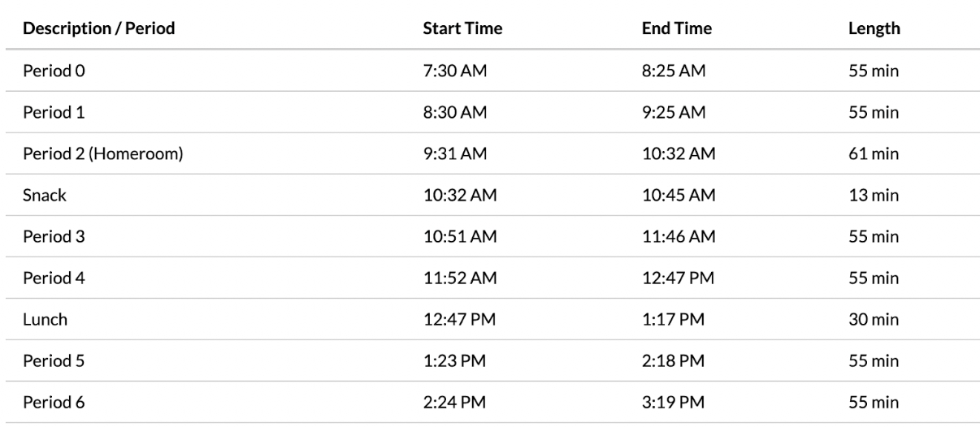Screen dimensions: 980x427
Task: Click the End Time column header
Action: [676, 28]
